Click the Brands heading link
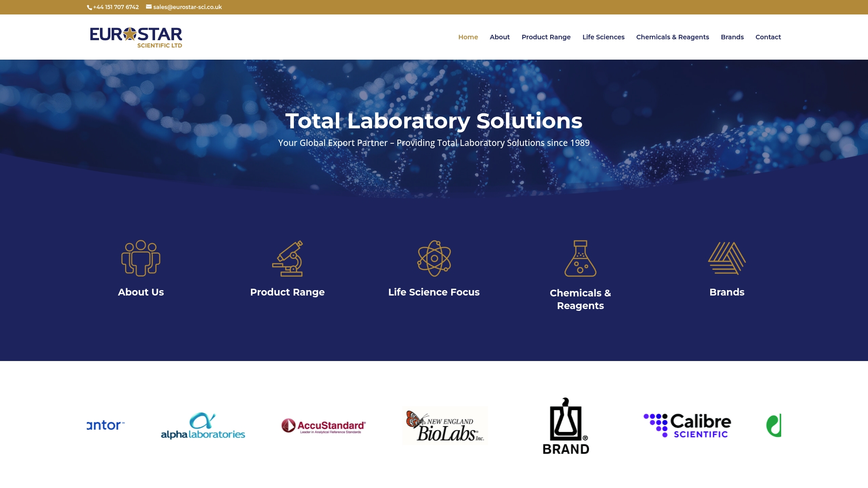Screen dimensions: 868x488 pyautogui.click(x=727, y=292)
